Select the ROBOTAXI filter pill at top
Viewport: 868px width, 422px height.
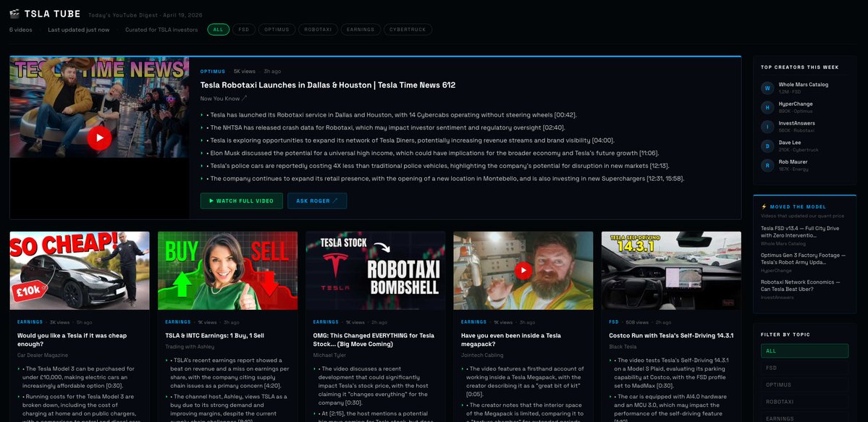pyautogui.click(x=318, y=30)
